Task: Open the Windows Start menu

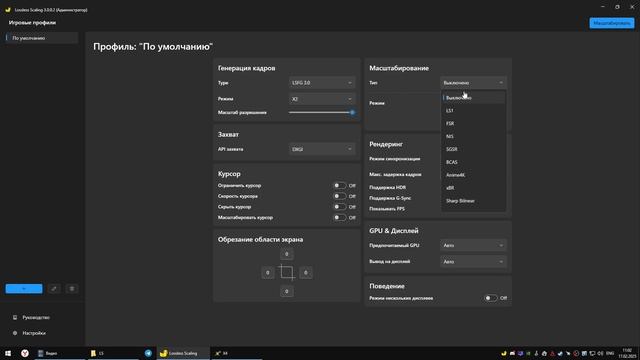Action: point(8,353)
